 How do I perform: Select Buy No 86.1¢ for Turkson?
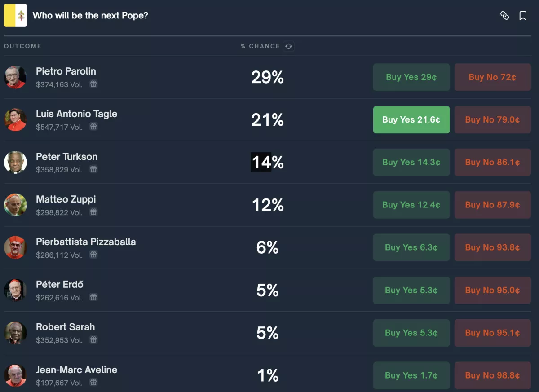tap(492, 163)
